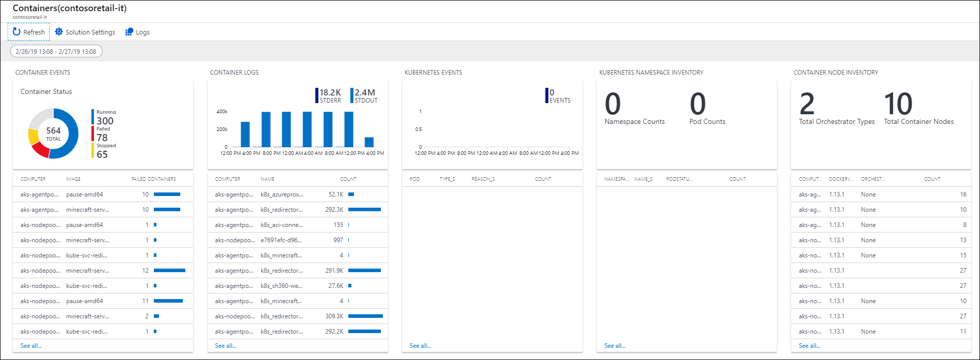Select k8s_azureprox row with 52.1K count
The width and height of the screenshot is (980, 360).
298,194
